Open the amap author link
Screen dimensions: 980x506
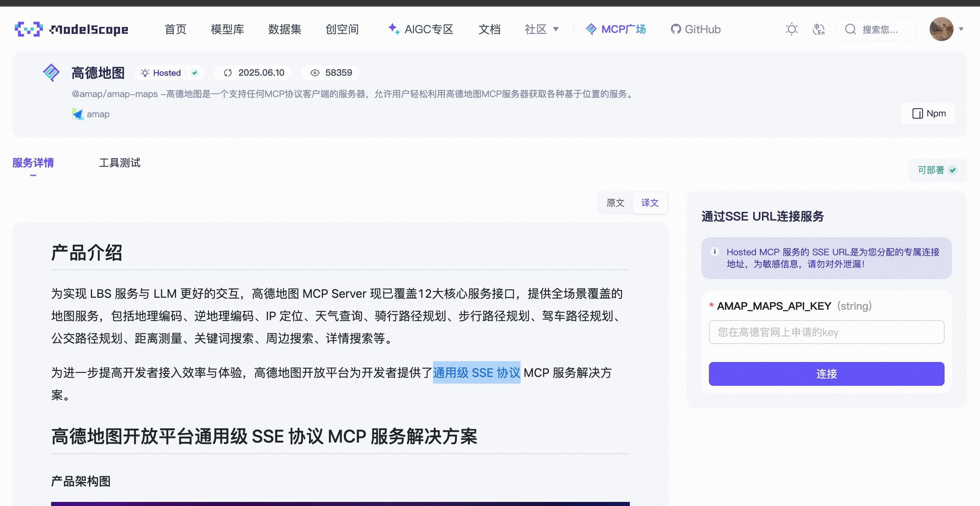(x=98, y=114)
